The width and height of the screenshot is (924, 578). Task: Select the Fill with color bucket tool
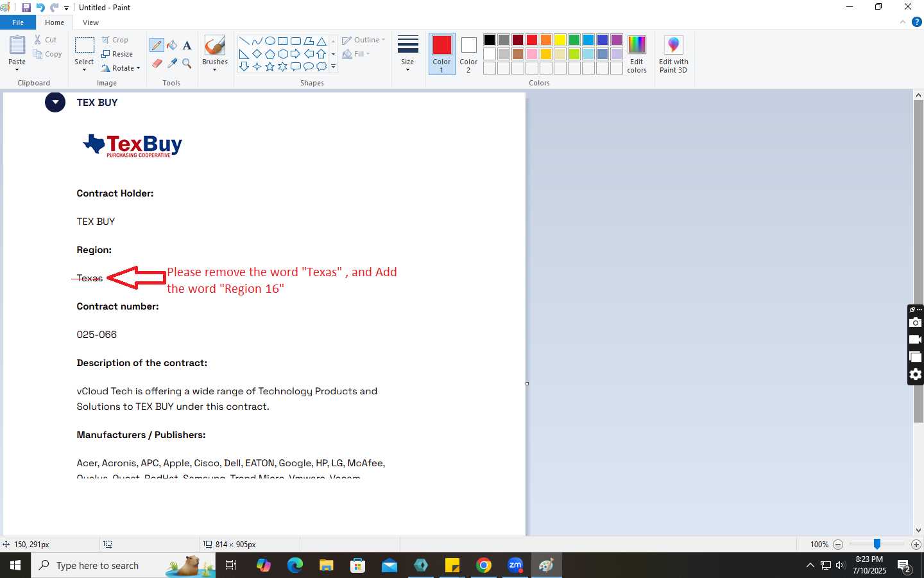172,45
